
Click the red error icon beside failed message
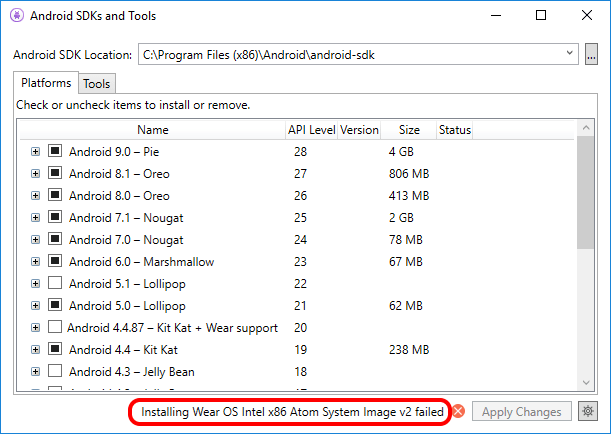tap(459, 411)
